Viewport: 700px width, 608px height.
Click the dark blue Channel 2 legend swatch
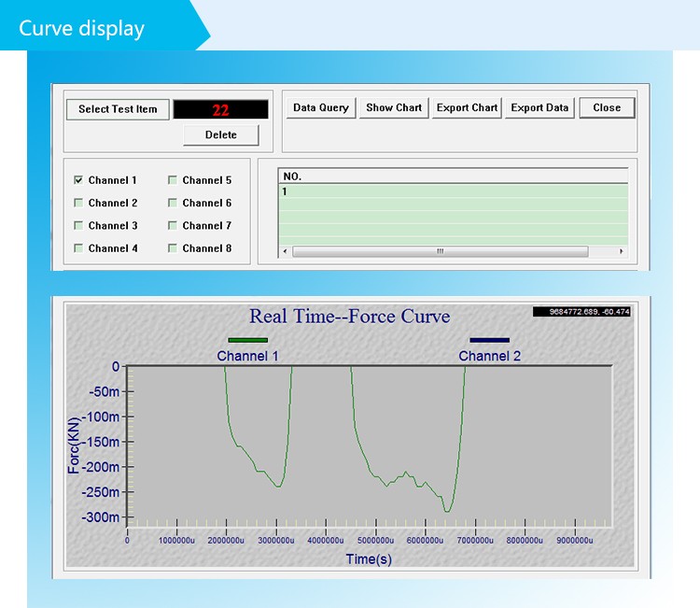coord(489,340)
